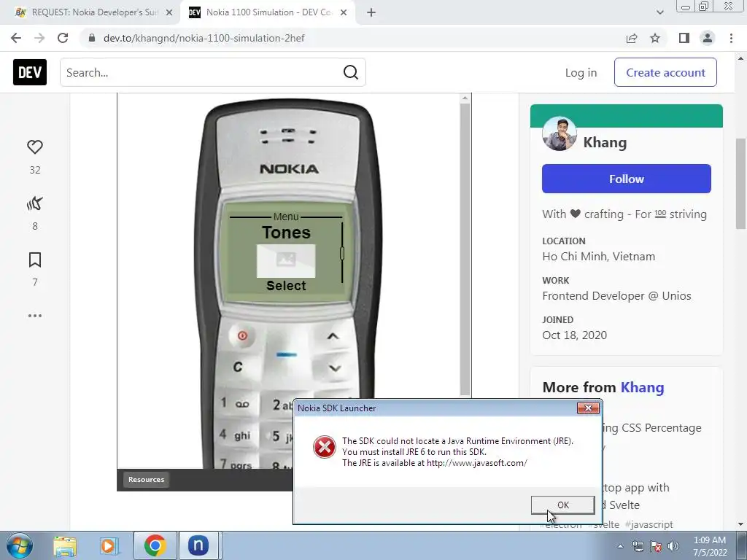Viewport: 747px width, 560px height.
Task: Click the phone's blue center select key
Action: [x=286, y=355]
